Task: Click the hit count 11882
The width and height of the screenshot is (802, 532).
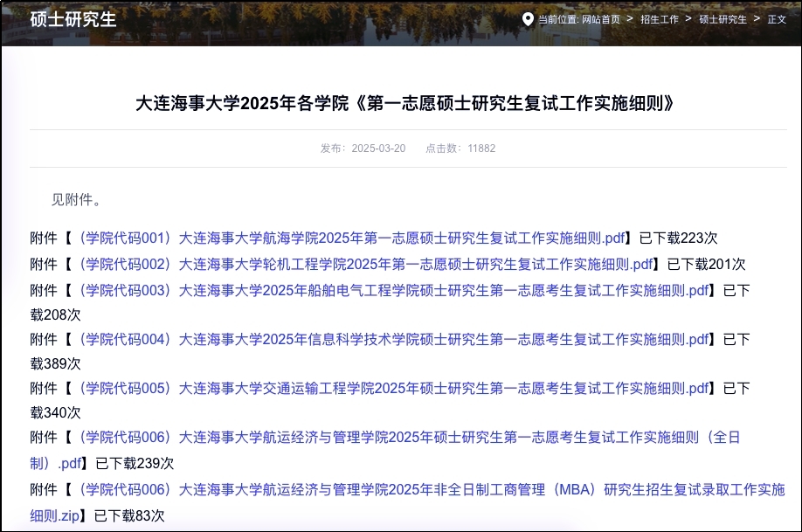Action: pyautogui.click(x=481, y=149)
